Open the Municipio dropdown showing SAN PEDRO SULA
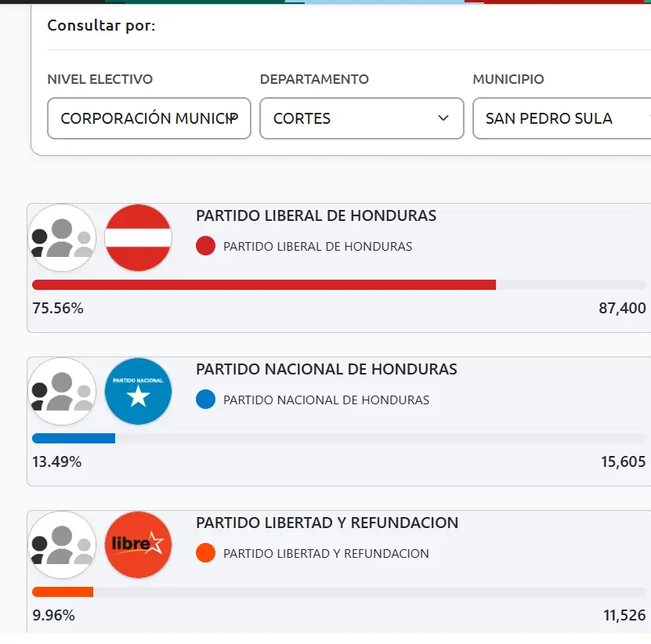Screen dimensions: 651x644 pyautogui.click(x=561, y=118)
